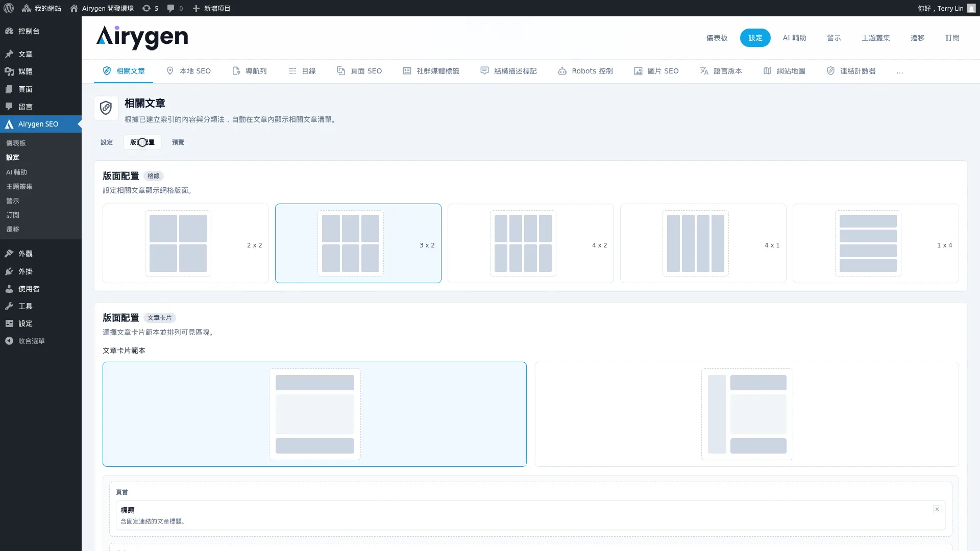The width and height of the screenshot is (980, 551).
Task: Remove the 標題 block from 頁首
Action: click(937, 509)
